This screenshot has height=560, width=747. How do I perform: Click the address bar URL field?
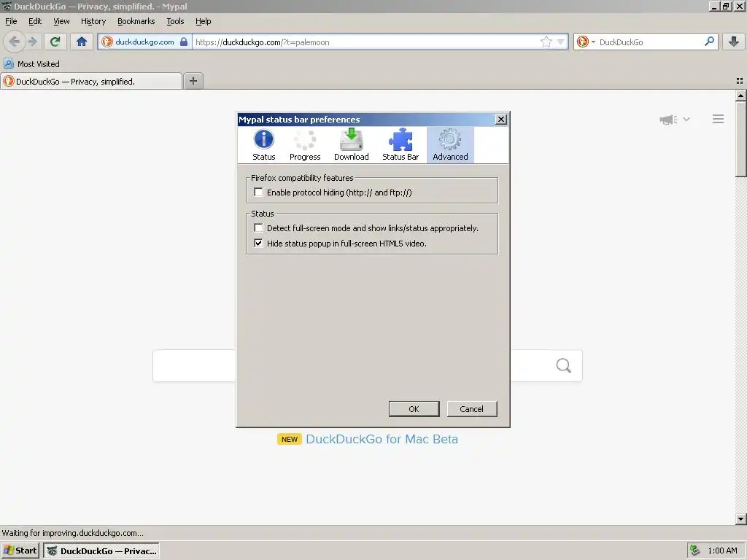pyautogui.click(x=366, y=42)
